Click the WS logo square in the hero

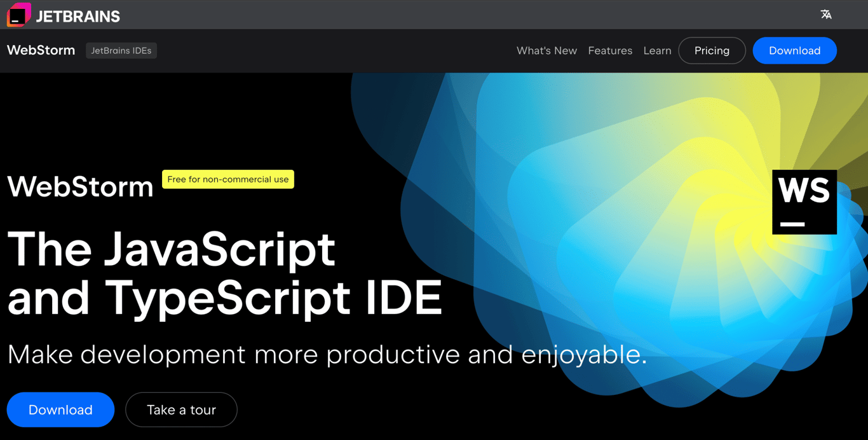pos(804,202)
